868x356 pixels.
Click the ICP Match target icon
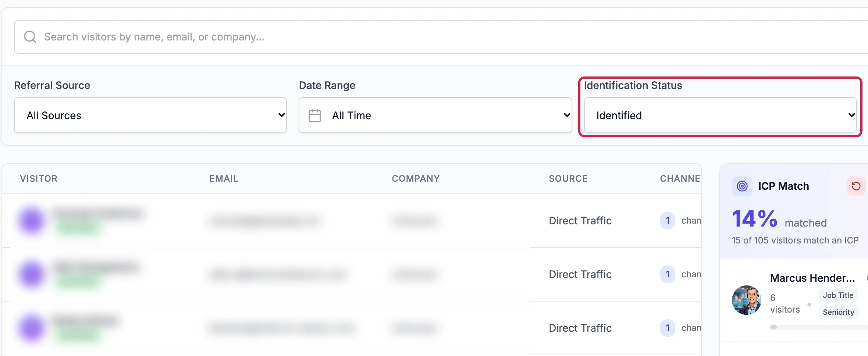coord(742,186)
